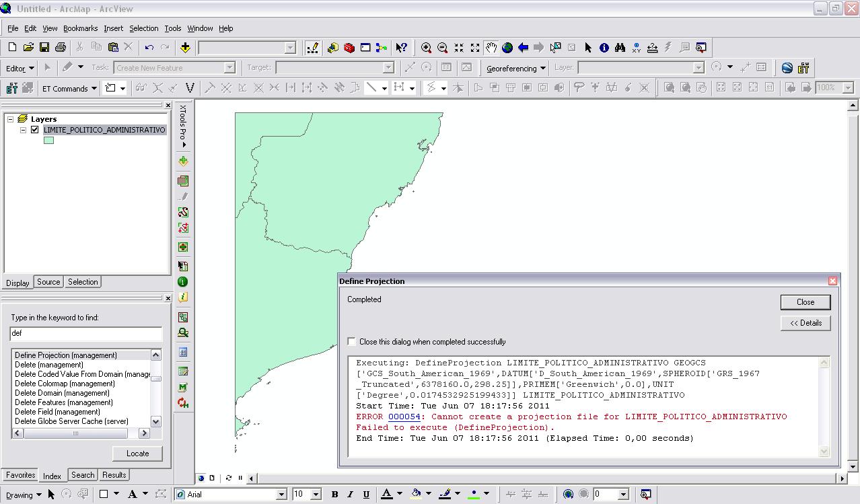
Task: Enable Close this dialog when completed successfully
Action: coord(351,342)
